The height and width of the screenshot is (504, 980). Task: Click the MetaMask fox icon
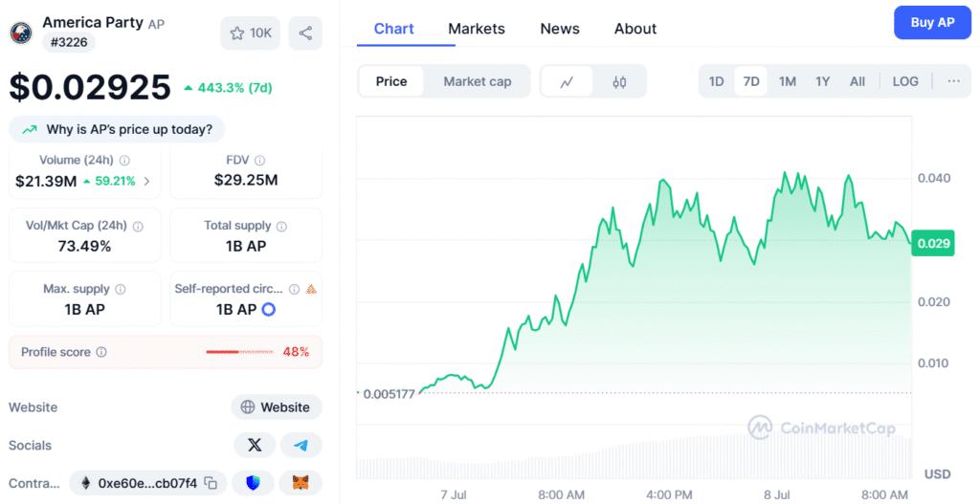click(x=301, y=483)
